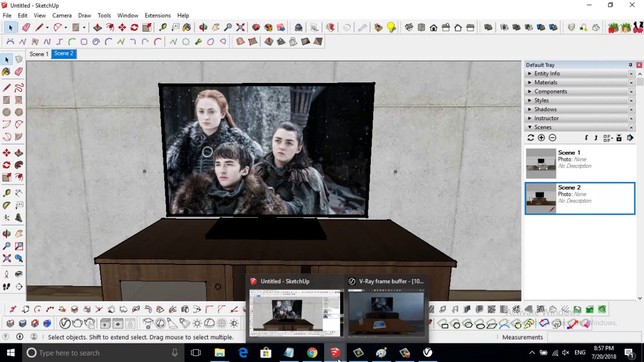Image resolution: width=644 pixels, height=362 pixels.
Task: Click the Windows search box
Action: click(x=103, y=353)
